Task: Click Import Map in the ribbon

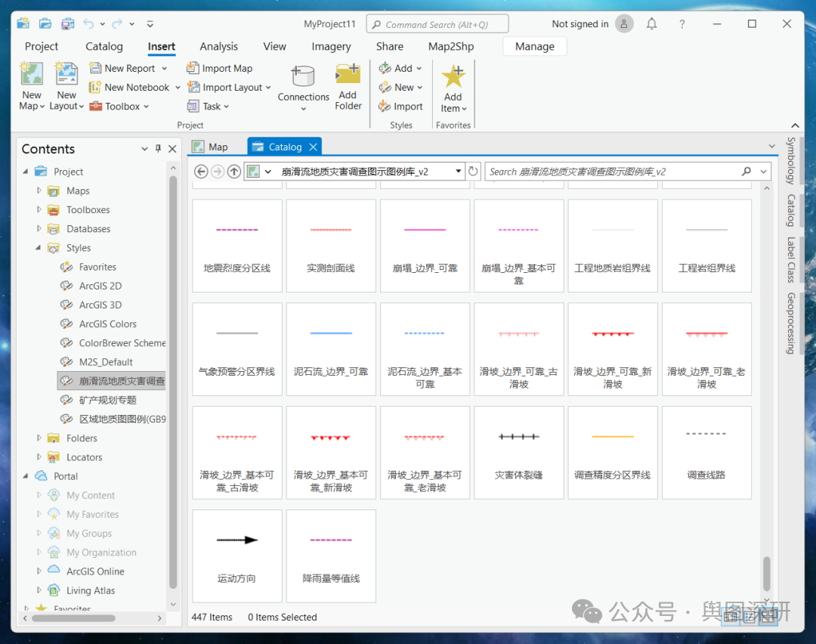Action: [220, 68]
